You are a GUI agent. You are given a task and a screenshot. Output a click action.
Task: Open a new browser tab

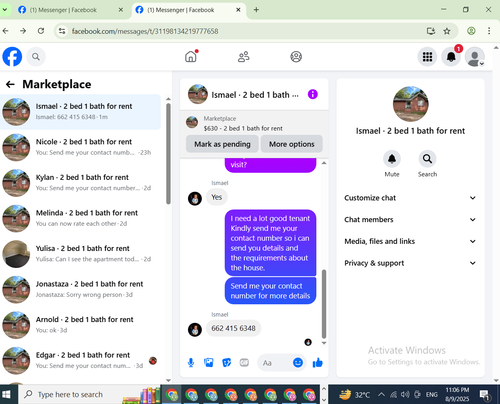[x=256, y=10]
